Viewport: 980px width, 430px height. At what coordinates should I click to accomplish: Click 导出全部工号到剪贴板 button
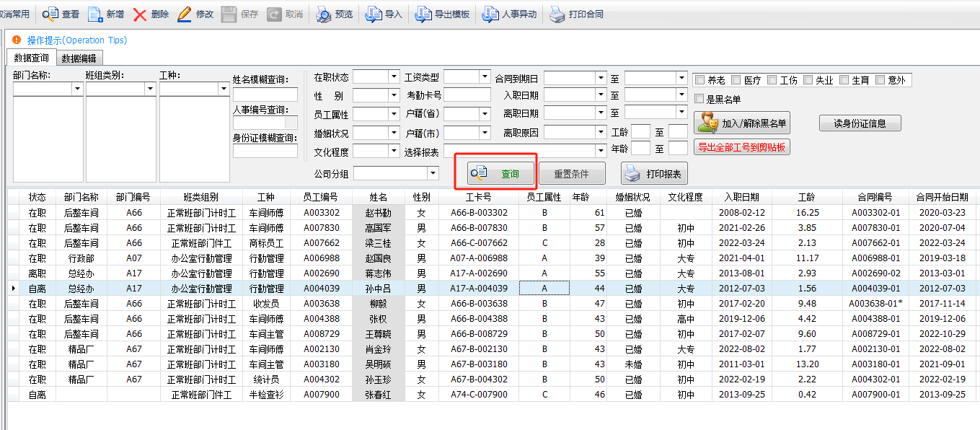[x=742, y=147]
